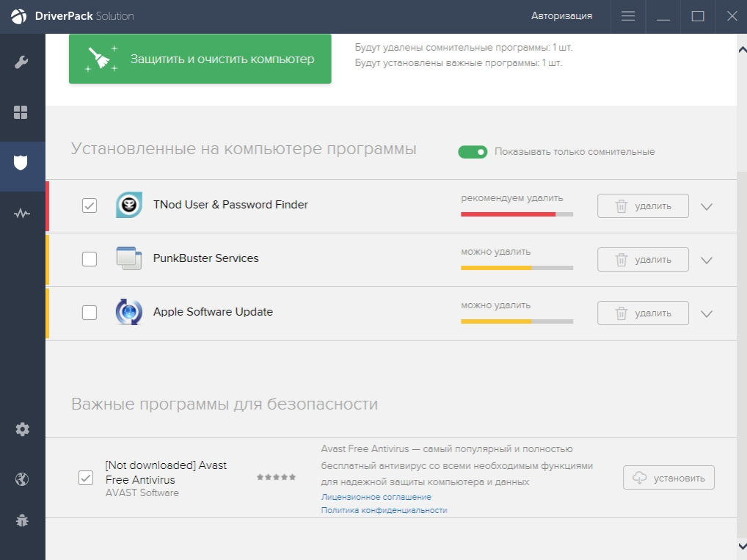Open the hamburger menu in title bar
Viewport: 747px width, 560px height.
(627, 16)
